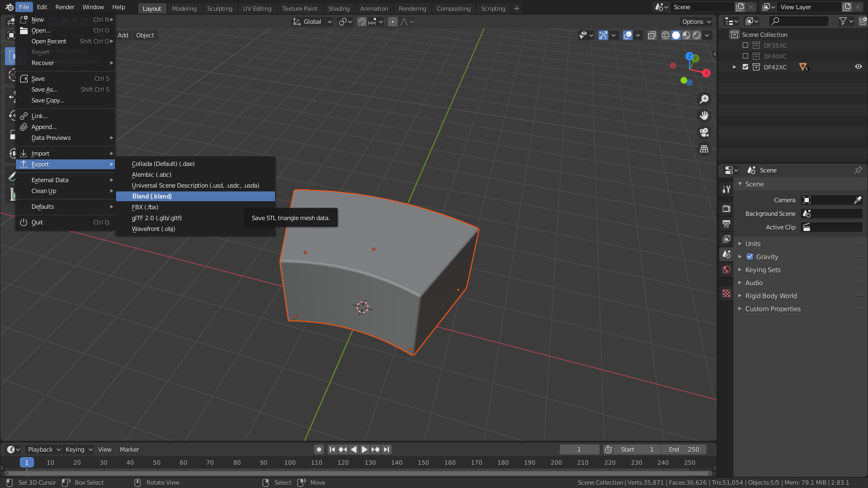Toggle Gravity checkbox
The width and height of the screenshot is (868, 488).
click(x=750, y=256)
